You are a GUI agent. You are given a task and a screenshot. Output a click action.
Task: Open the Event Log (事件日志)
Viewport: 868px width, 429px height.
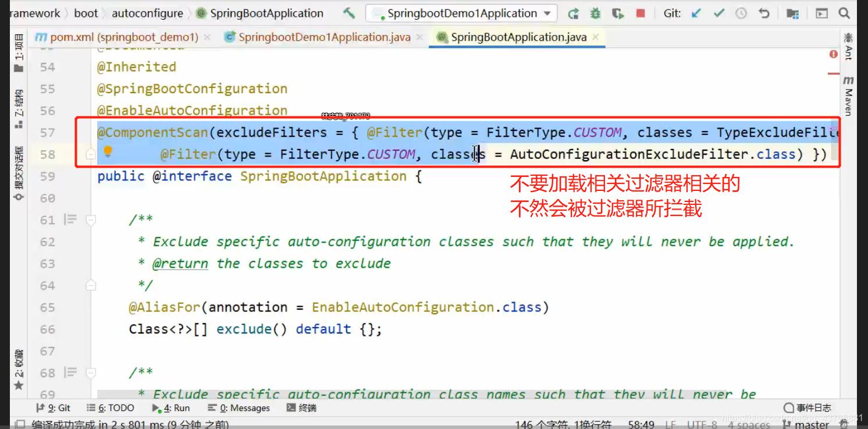[807, 408]
